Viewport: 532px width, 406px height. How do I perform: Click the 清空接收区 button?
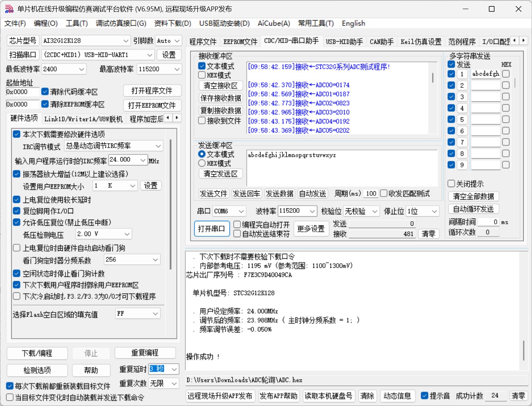tap(220, 86)
